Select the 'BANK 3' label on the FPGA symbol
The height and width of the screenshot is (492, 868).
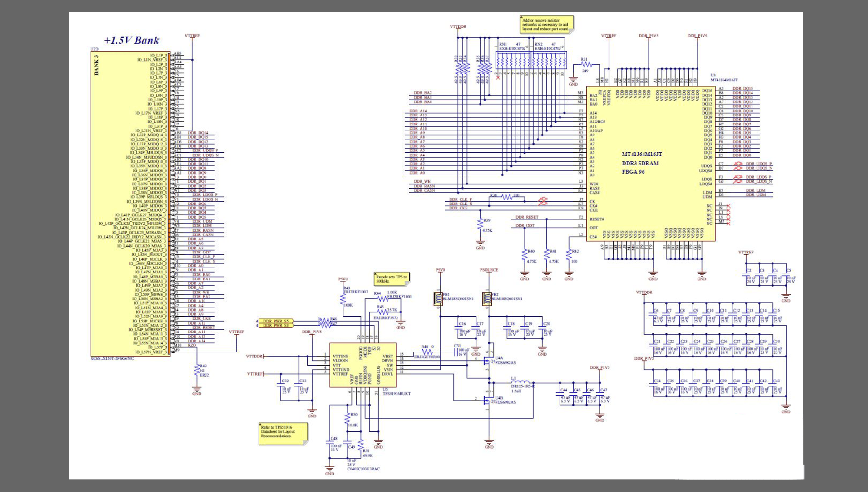tap(96, 65)
